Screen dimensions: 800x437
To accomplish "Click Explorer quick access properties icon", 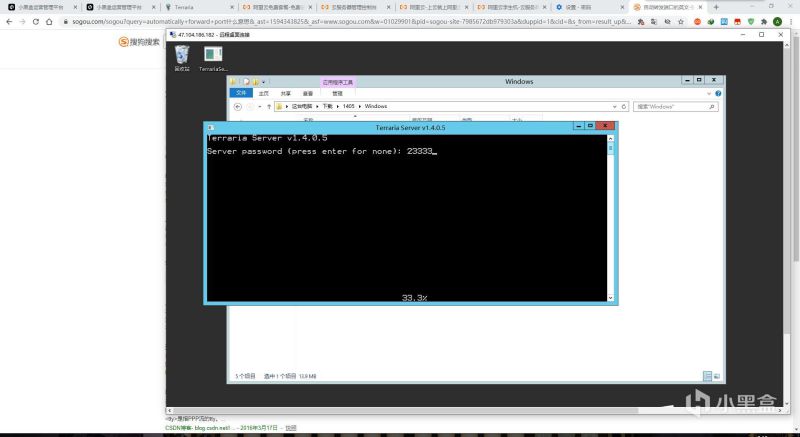I will point(246,82).
